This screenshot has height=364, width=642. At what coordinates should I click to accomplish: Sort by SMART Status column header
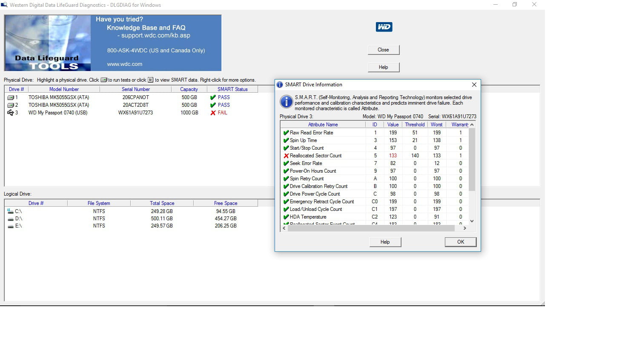pyautogui.click(x=232, y=89)
